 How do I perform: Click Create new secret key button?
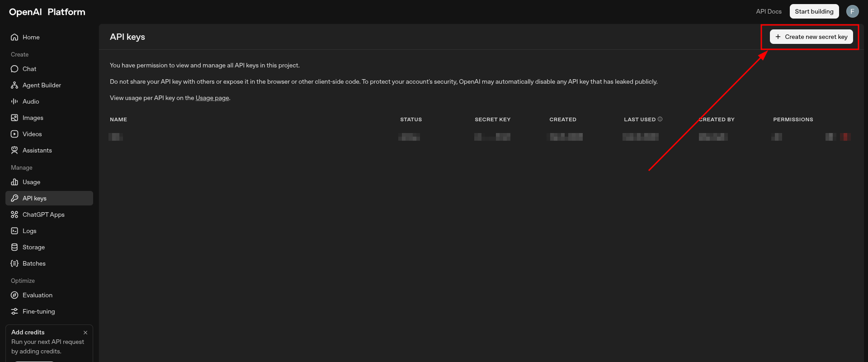pyautogui.click(x=811, y=37)
